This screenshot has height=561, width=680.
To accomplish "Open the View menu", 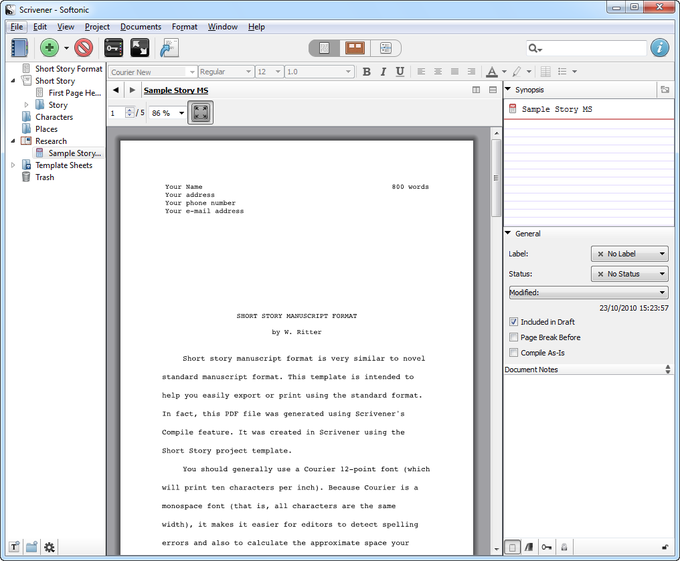I will click(65, 27).
